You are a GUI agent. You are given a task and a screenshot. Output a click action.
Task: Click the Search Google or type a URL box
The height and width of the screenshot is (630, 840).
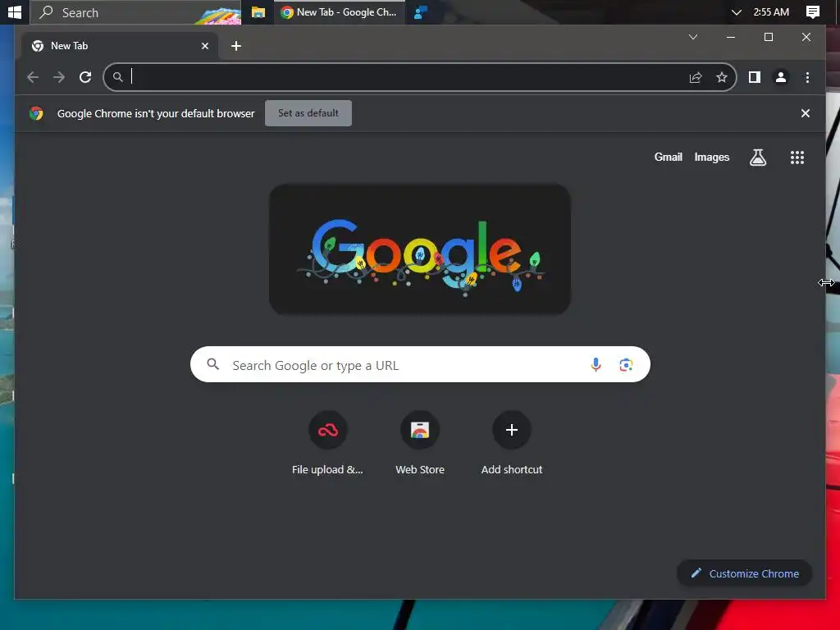420,364
